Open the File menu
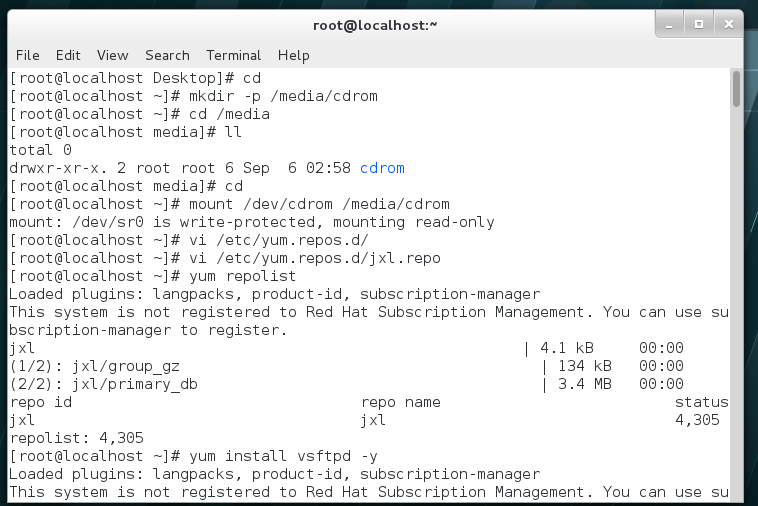Image resolution: width=758 pixels, height=506 pixels. [x=27, y=55]
